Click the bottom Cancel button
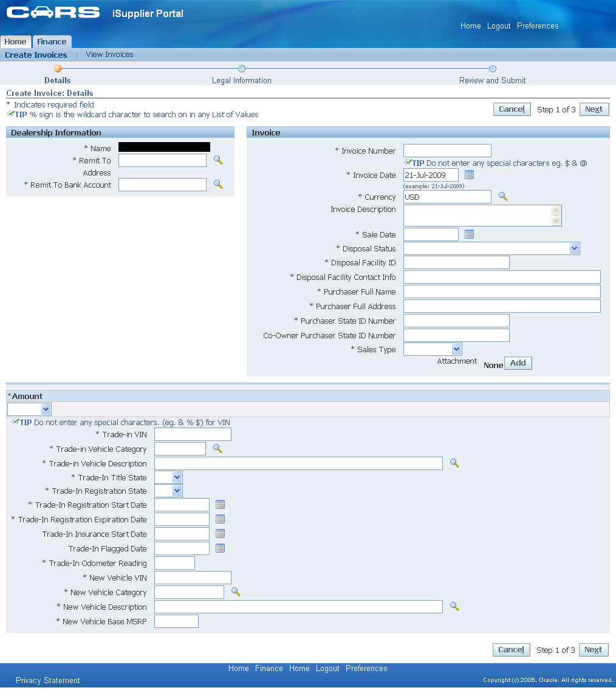The width and height of the screenshot is (616, 699). tap(511, 650)
